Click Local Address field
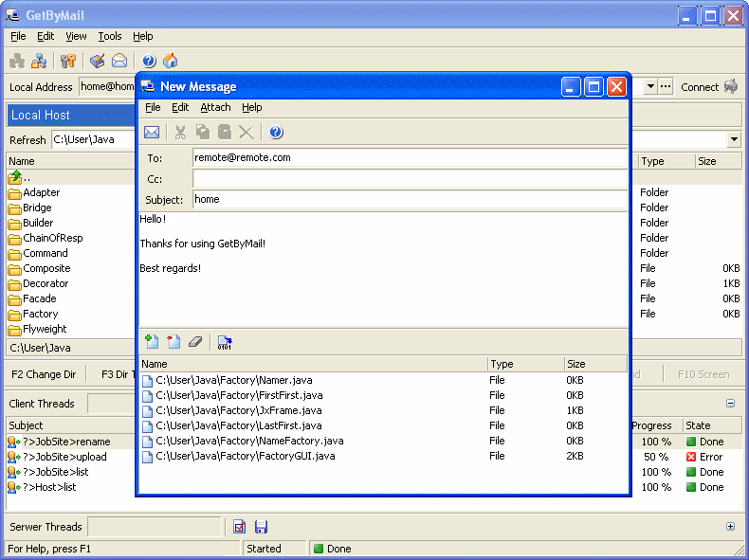The height and width of the screenshot is (560, 749). [x=107, y=86]
